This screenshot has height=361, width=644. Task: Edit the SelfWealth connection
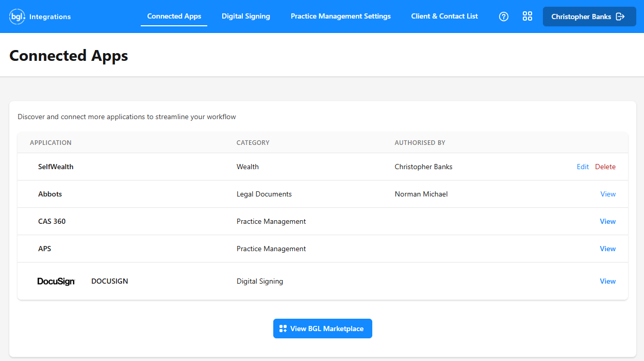(x=583, y=167)
